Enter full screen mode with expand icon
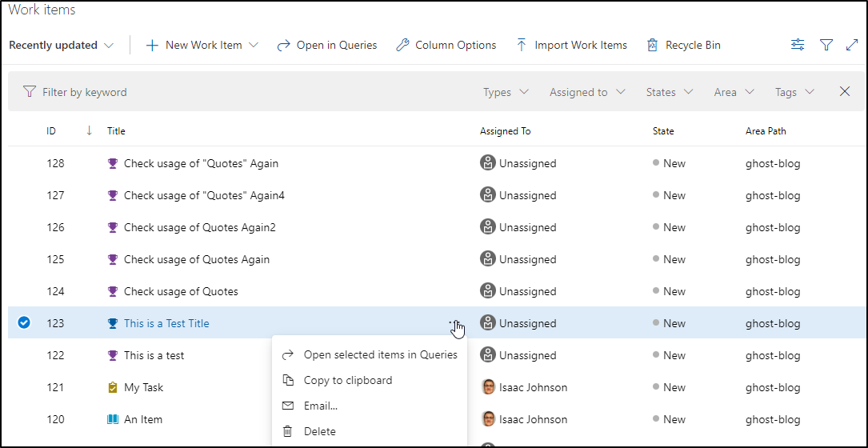This screenshot has height=448, width=868. [852, 46]
